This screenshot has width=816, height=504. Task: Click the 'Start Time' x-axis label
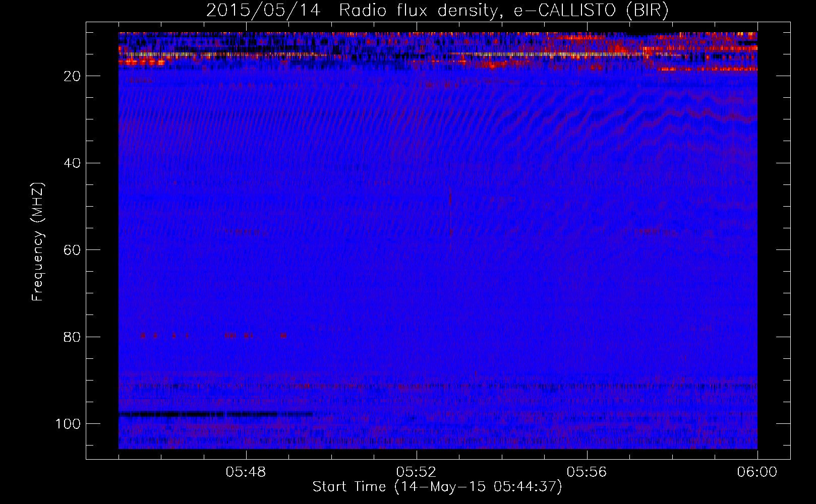click(437, 487)
